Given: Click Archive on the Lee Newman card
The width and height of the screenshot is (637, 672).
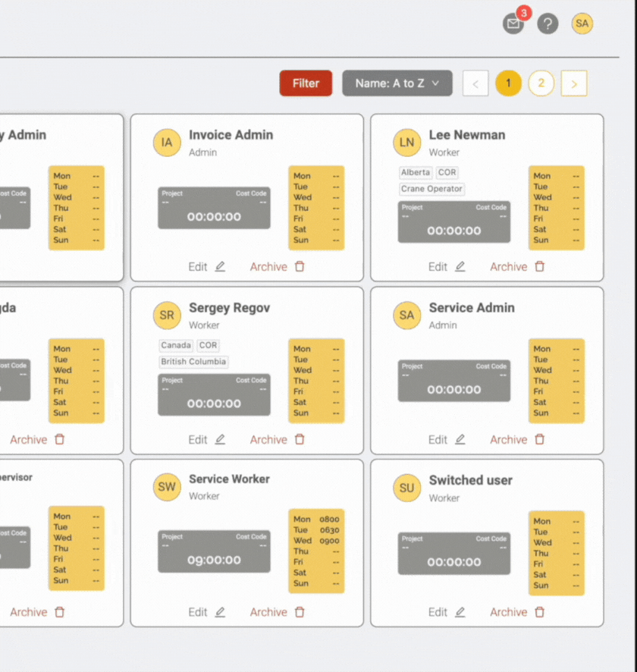Looking at the screenshot, I should coord(509,266).
